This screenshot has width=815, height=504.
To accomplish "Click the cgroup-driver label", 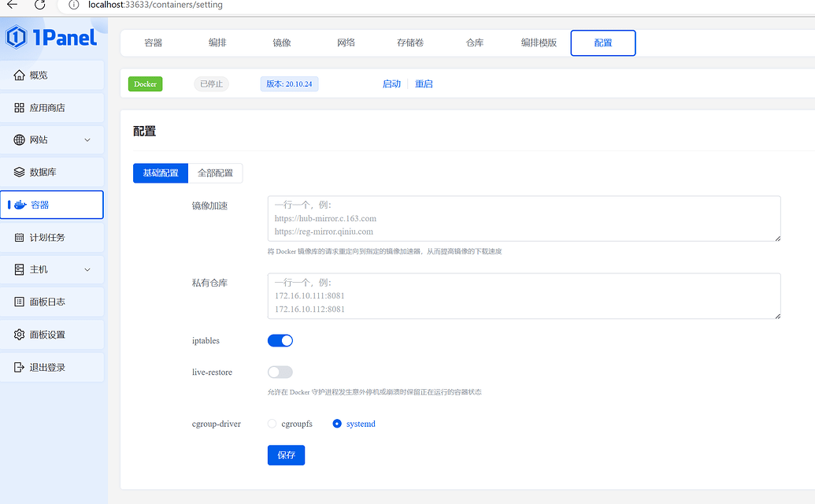I will coord(217,424).
